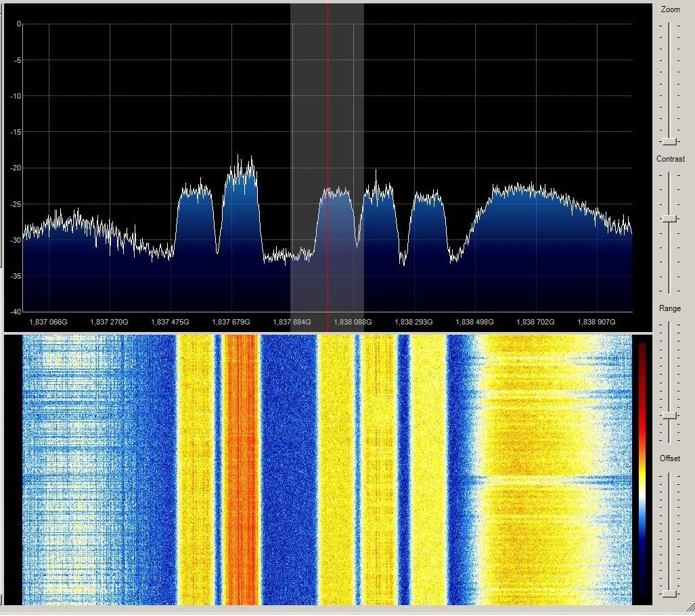Image resolution: width=695 pixels, height=616 pixels.
Task: Click the wide signal hump above 1,838 702G
Action: tap(535, 203)
